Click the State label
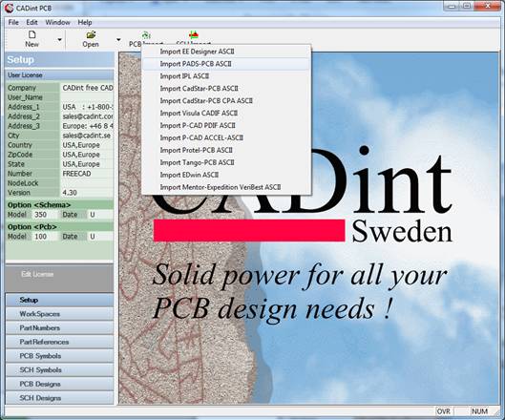Image resolution: width=505 pixels, height=420 pixels. click(x=16, y=164)
